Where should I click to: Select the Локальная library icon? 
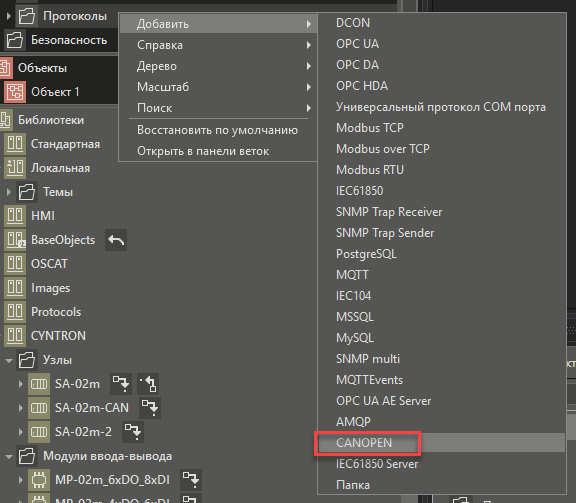pos(15,168)
